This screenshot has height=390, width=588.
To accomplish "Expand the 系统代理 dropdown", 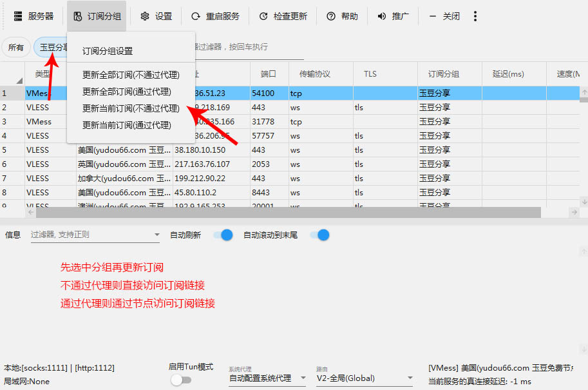I will pyautogui.click(x=303, y=378).
